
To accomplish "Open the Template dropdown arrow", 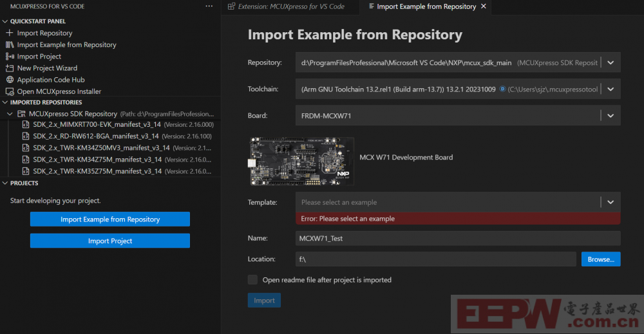I will 611,202.
